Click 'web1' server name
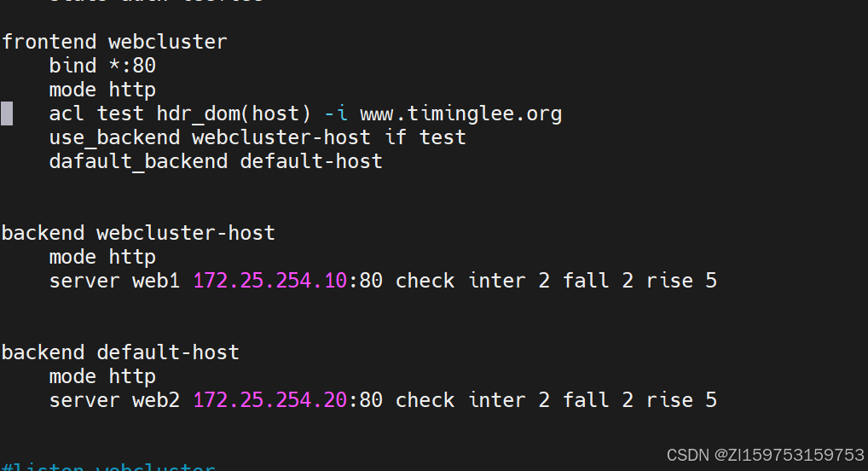This screenshot has height=471, width=868. click(156, 281)
